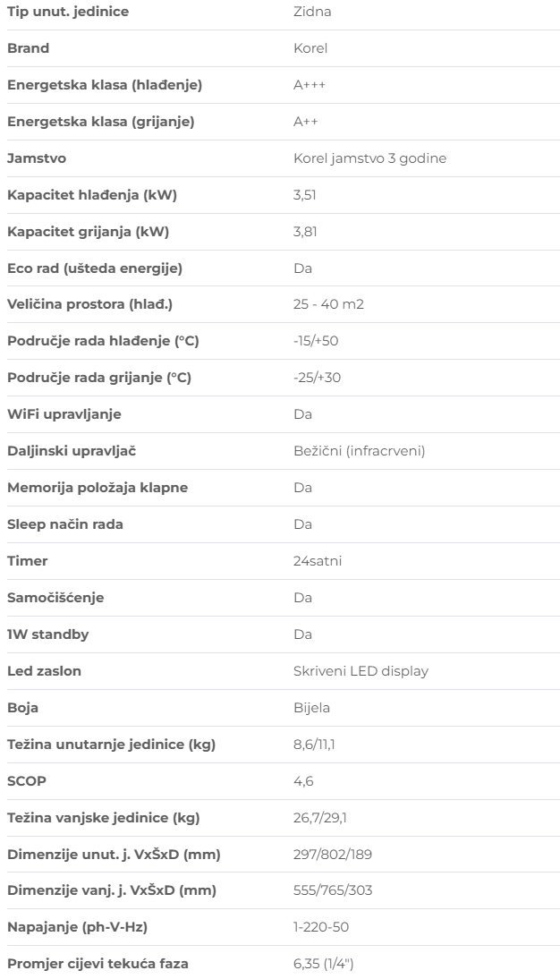The image size is (560, 979).
Task: Select the "Skriveni LED display" text
Action: pos(361,671)
